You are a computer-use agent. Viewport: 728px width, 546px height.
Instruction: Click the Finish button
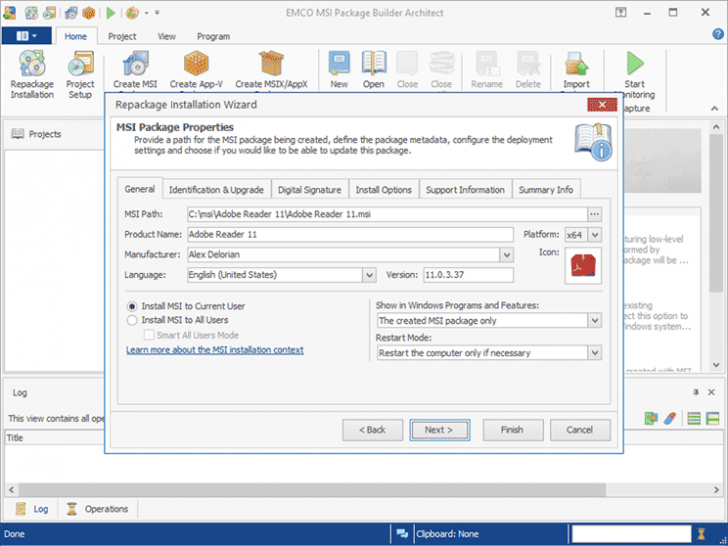tap(513, 430)
